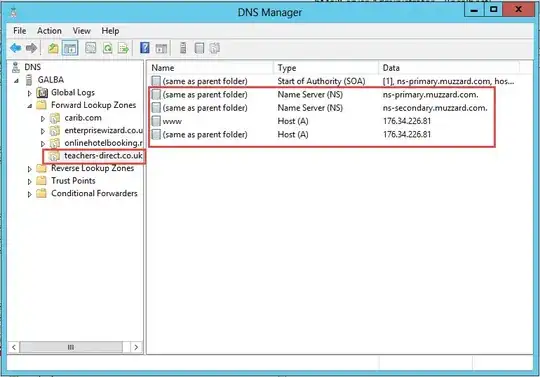540x377 pixels.
Task: Open the File menu
Action: (x=20, y=31)
